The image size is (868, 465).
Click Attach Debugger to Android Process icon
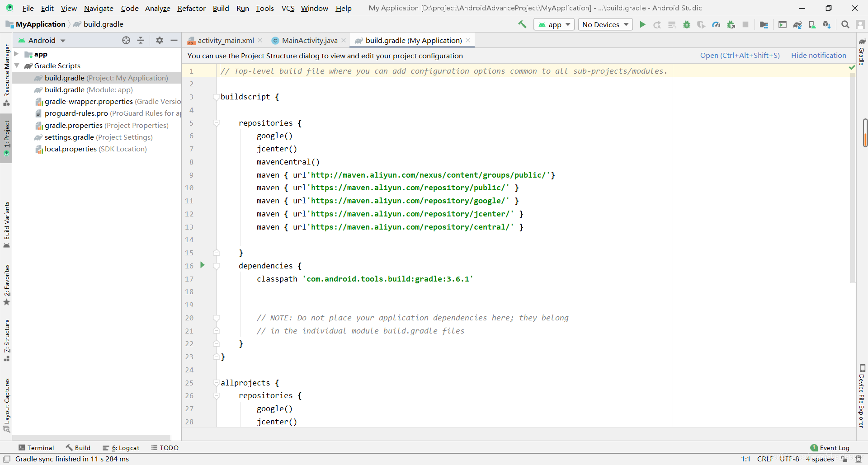[731, 24]
